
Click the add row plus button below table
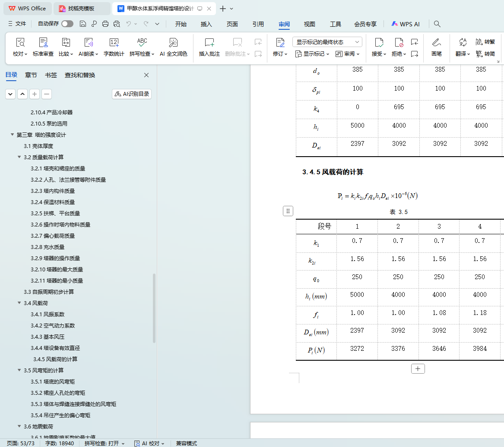coord(418,369)
